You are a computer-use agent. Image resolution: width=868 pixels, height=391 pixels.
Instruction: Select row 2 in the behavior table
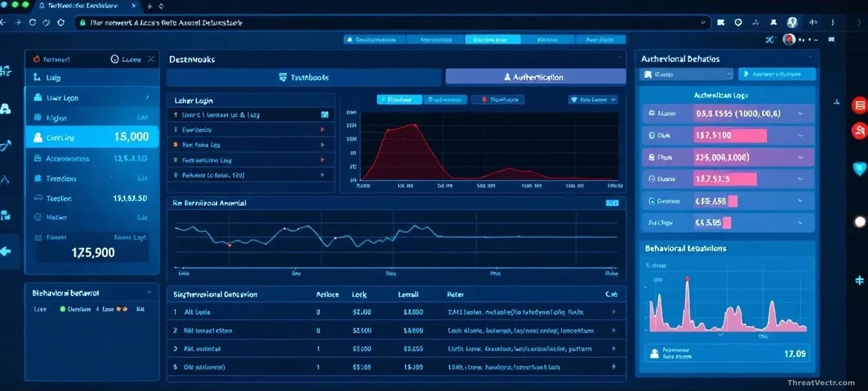396,330
